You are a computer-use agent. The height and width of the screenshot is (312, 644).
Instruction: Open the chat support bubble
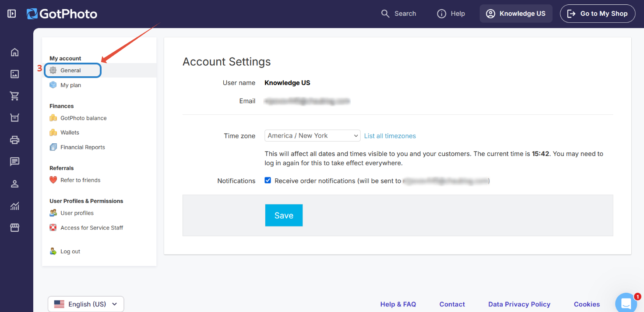[626, 303]
